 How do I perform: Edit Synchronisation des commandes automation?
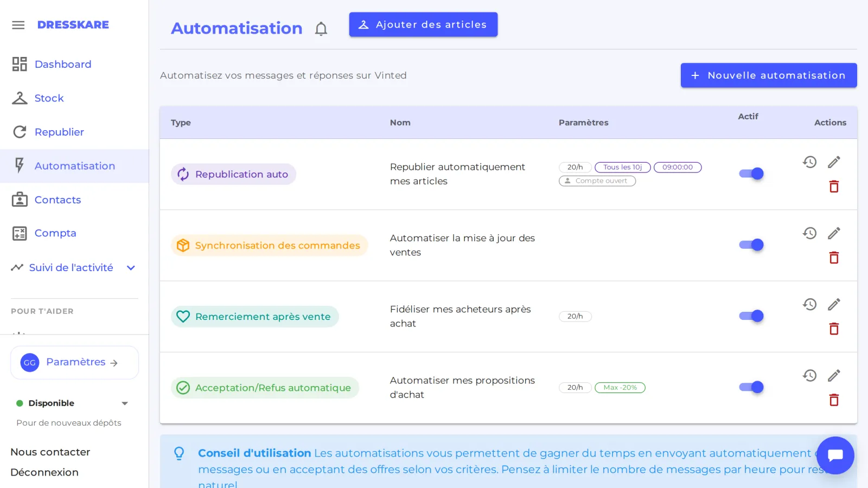pyautogui.click(x=834, y=233)
